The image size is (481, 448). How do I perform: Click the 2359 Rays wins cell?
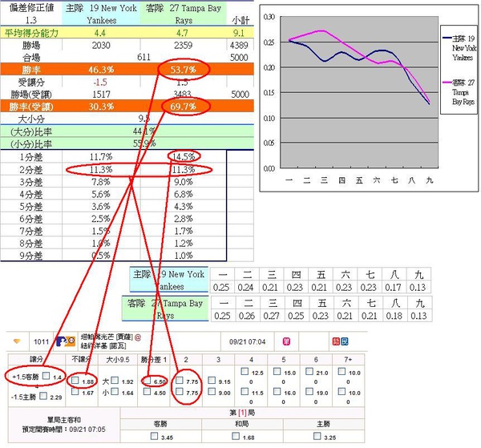(183, 46)
